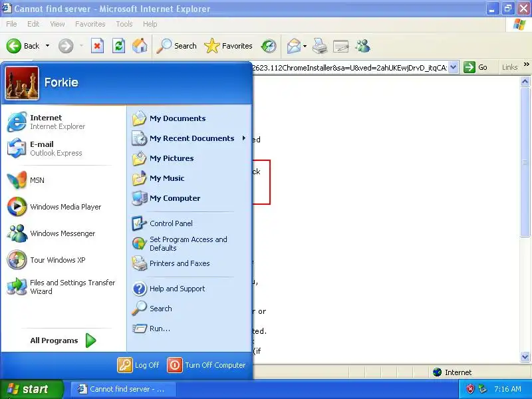Open the File menu

pyautogui.click(x=11, y=24)
